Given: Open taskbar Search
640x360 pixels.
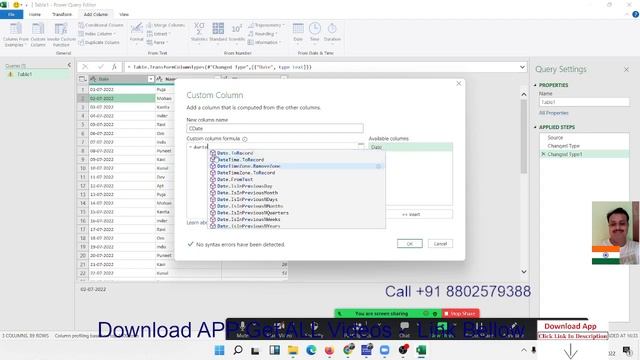Looking at the screenshot, I should click(x=238, y=350).
